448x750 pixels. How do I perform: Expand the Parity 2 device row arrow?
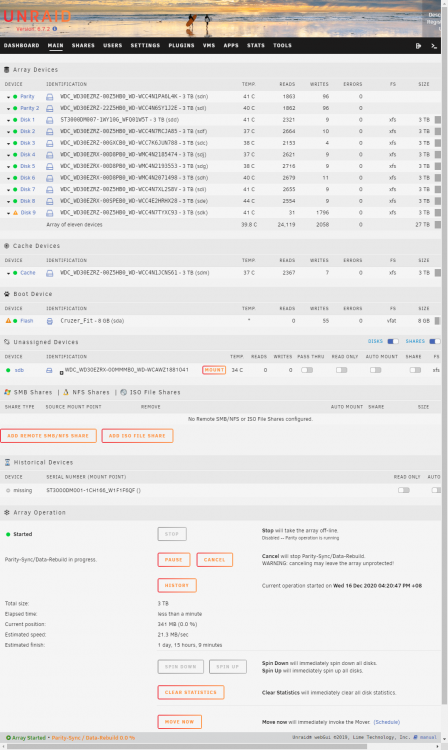(x=8, y=109)
